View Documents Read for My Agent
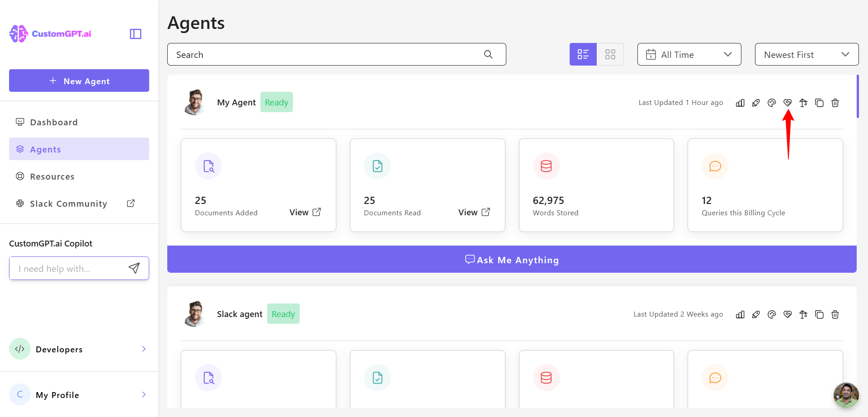This screenshot has height=417, width=868. click(x=474, y=212)
